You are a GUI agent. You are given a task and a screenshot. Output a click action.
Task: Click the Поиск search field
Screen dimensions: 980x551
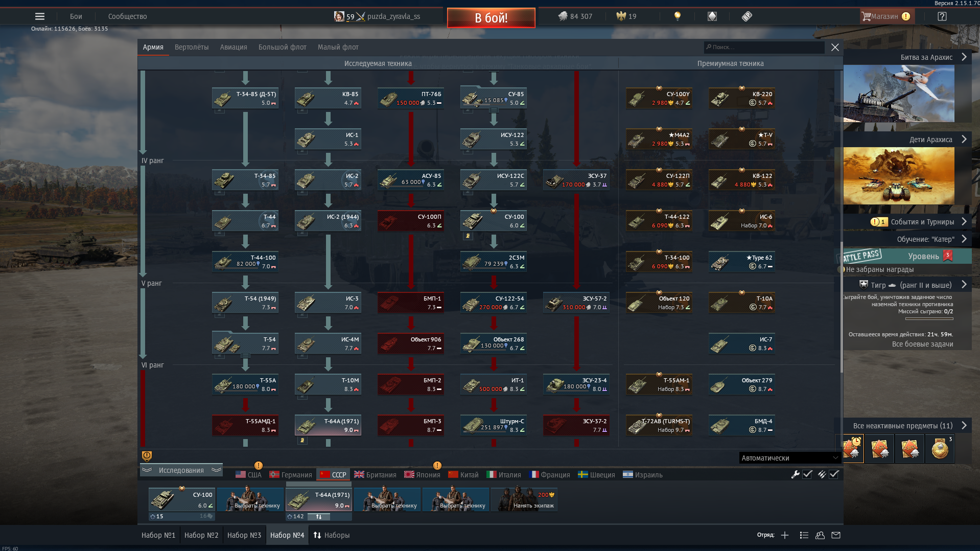pos(764,47)
